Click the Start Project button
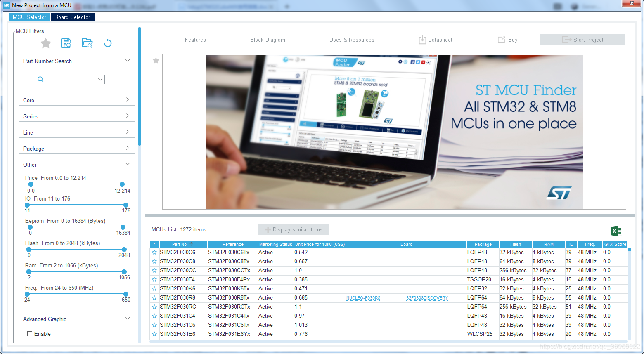This screenshot has height=354, width=644. coord(582,40)
